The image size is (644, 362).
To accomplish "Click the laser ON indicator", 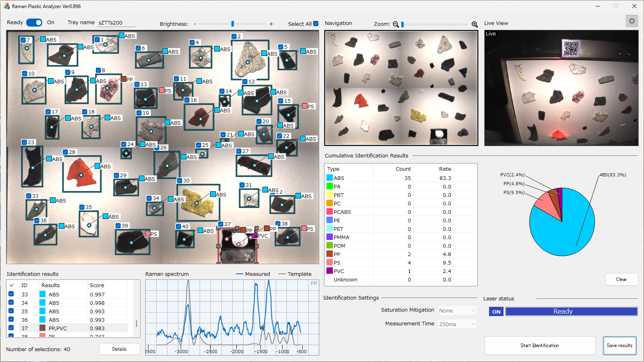I will (496, 312).
